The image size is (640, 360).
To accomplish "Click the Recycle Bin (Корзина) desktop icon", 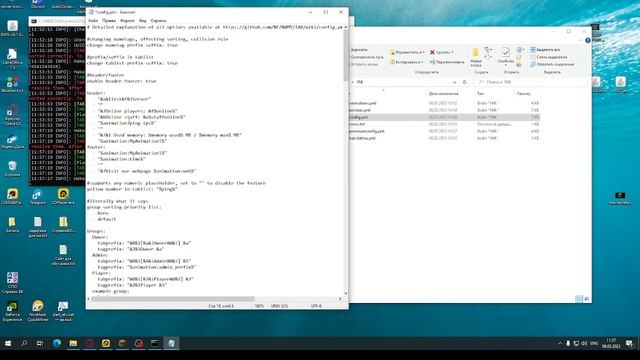I will click(12, 168).
